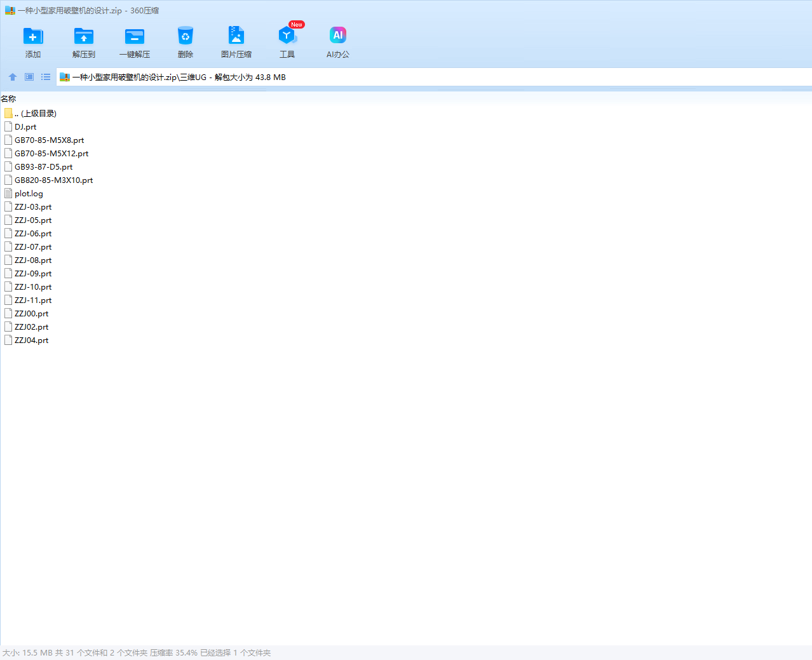The width and height of the screenshot is (812, 660).
Task: Select file ZZJ02.prt
Action: tap(26, 327)
